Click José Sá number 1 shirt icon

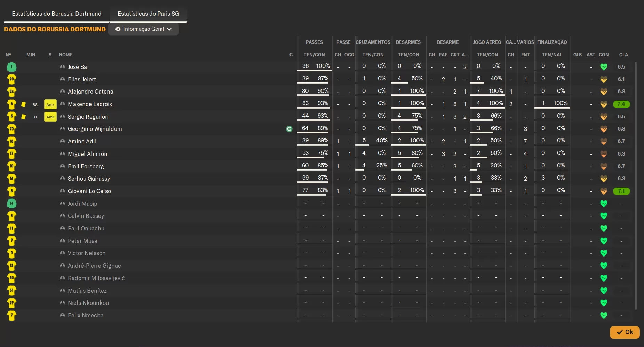pos(11,67)
